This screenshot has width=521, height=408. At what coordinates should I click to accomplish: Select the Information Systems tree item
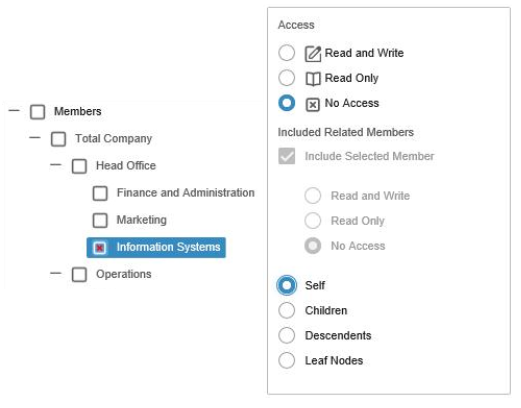[x=156, y=248]
